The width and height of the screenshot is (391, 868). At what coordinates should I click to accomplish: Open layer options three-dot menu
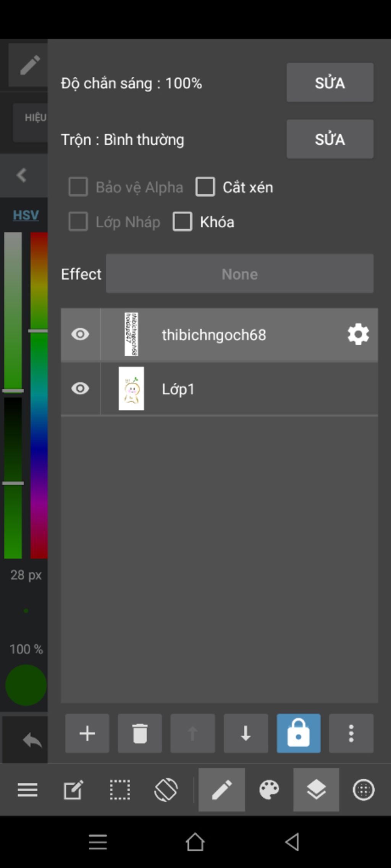coord(351,733)
